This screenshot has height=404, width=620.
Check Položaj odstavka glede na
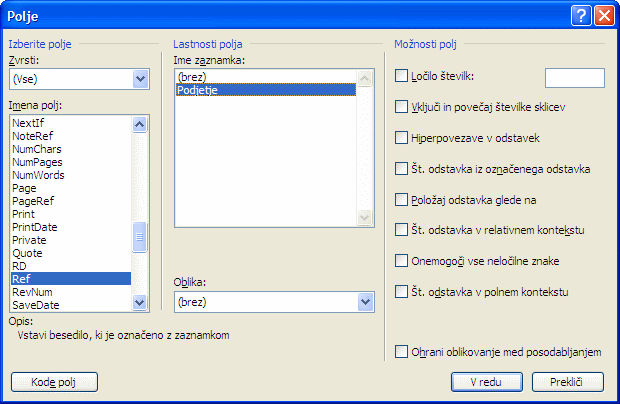pos(402,200)
